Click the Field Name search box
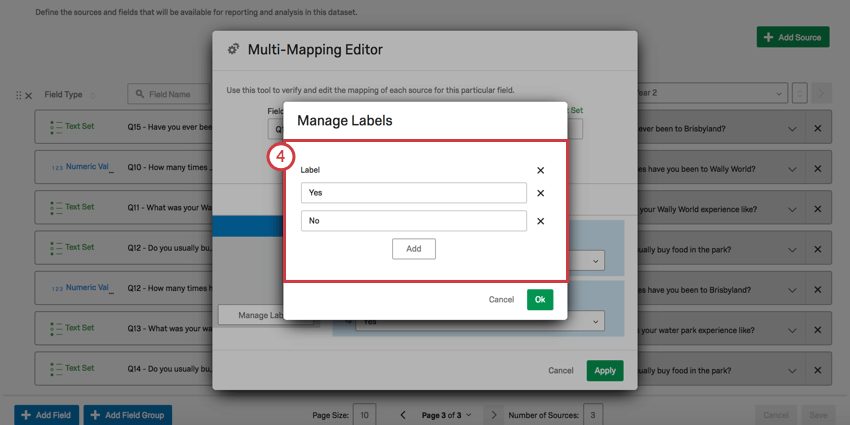 pos(169,94)
